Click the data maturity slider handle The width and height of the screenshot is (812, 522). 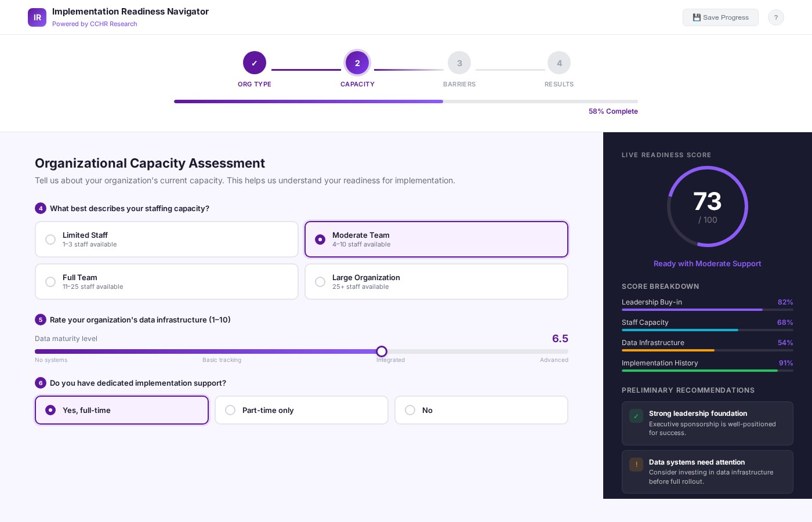[x=382, y=351]
